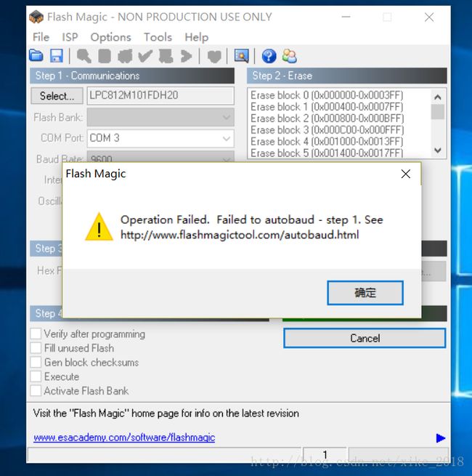
Task: Click the Cancel button
Action: (365, 338)
